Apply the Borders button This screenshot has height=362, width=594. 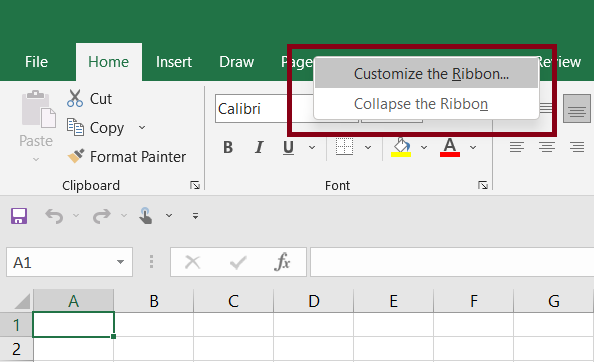pyautogui.click(x=344, y=147)
